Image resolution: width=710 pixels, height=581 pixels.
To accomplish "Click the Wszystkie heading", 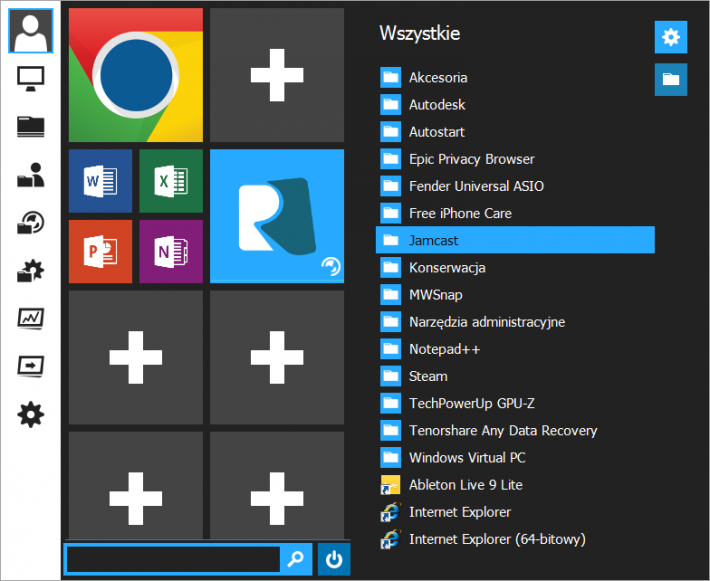I will pos(420,34).
